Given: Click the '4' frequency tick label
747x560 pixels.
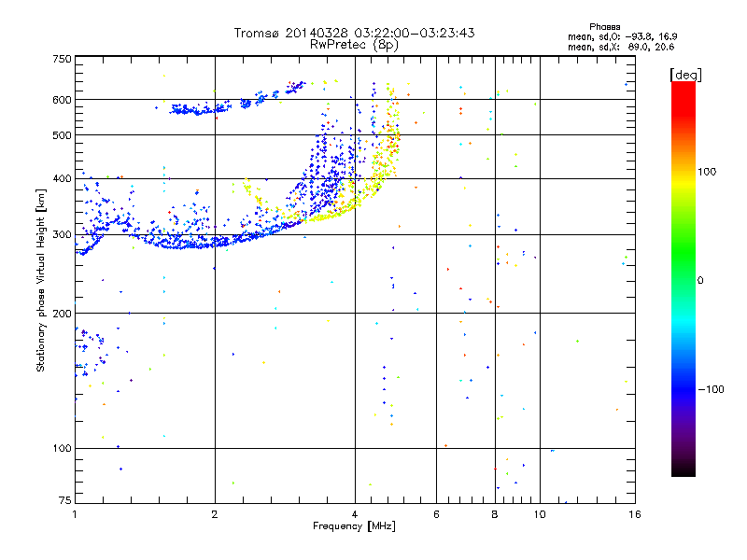Looking at the screenshot, I should [355, 514].
